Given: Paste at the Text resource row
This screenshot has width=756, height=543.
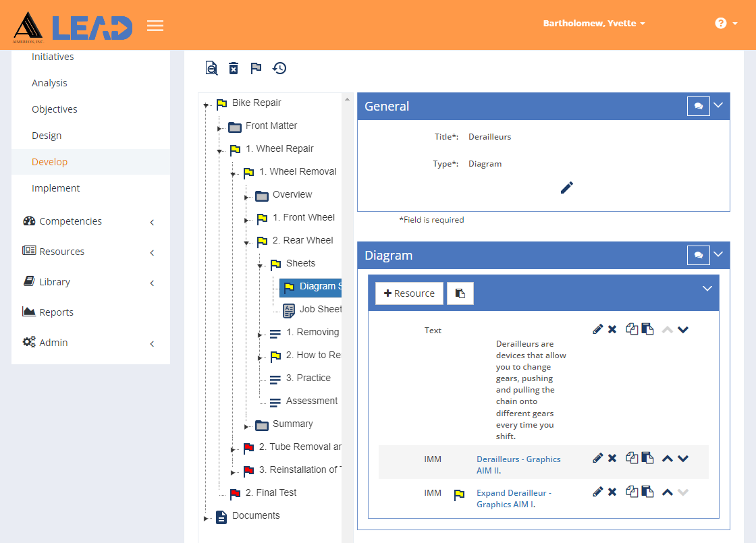Looking at the screenshot, I should (647, 329).
